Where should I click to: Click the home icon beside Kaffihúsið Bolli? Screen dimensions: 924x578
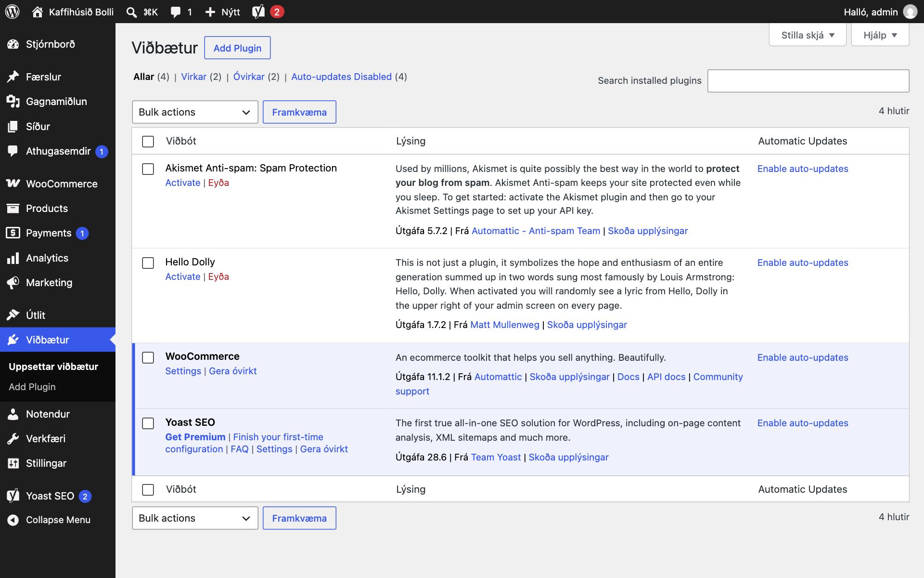click(x=38, y=12)
